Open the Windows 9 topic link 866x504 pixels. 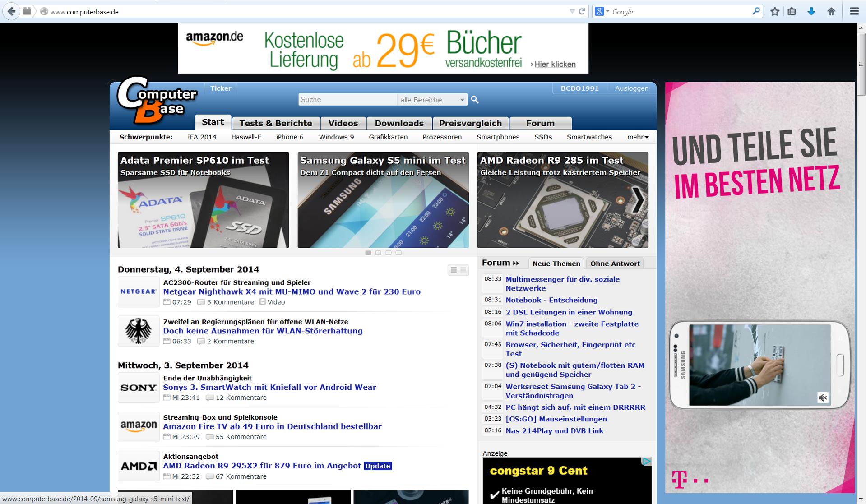pyautogui.click(x=336, y=137)
